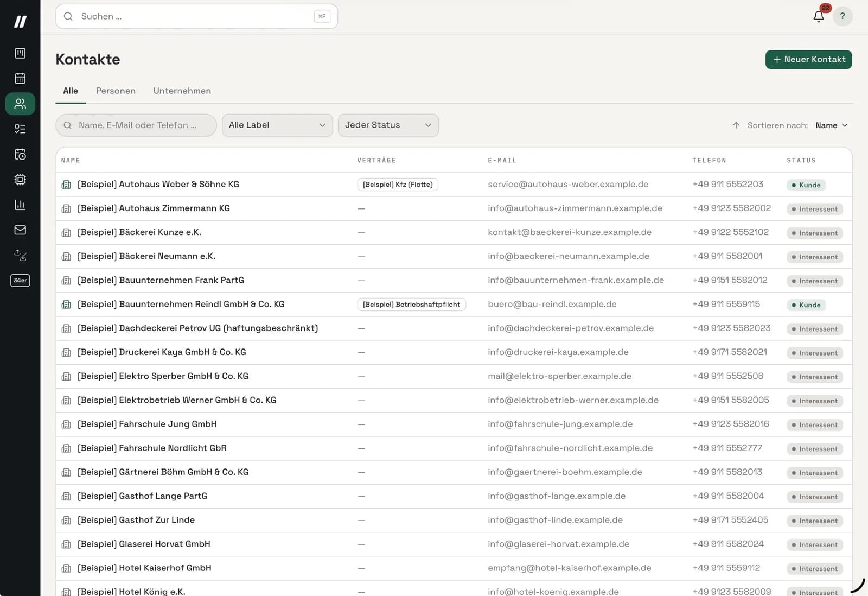Click the Neuer Kontakt button
Viewport: 868px width, 596px height.
pos(808,59)
